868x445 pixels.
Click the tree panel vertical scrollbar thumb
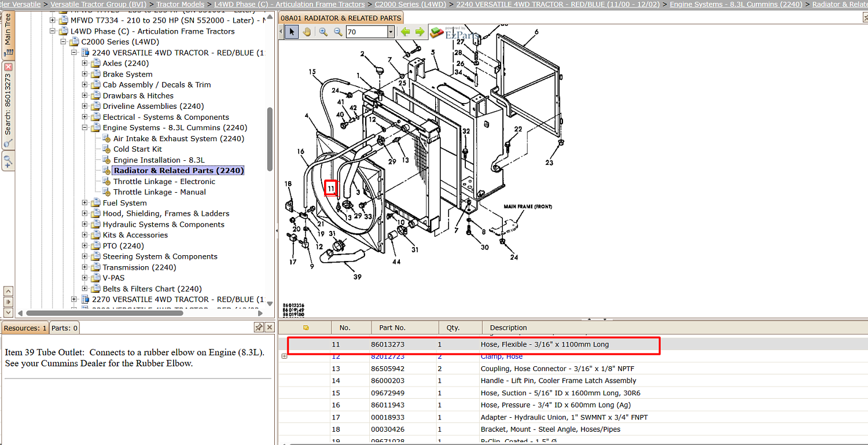270,139
